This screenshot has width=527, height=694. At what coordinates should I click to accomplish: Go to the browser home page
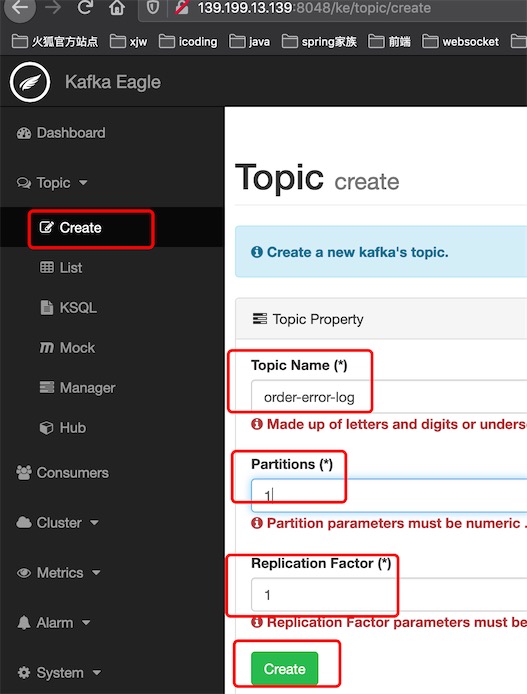117,7
